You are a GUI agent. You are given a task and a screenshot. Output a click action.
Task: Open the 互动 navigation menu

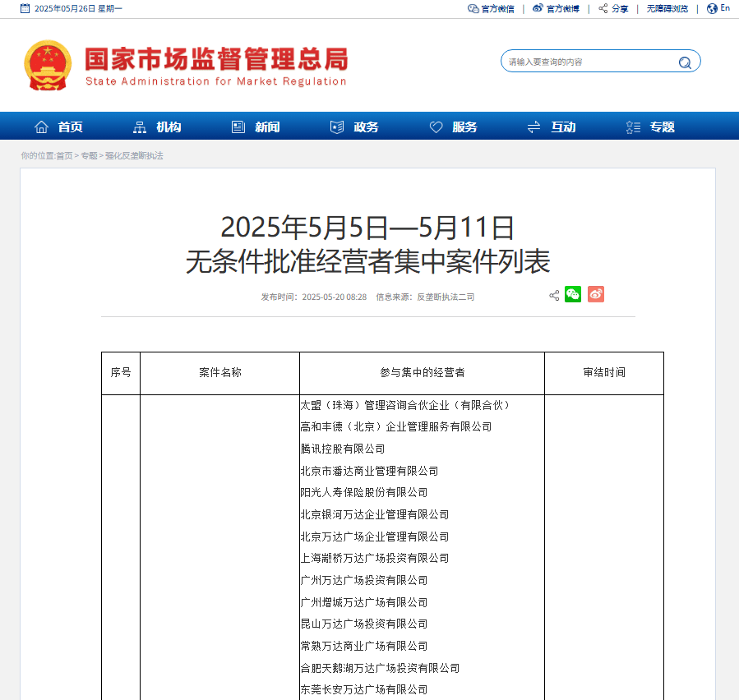[x=552, y=127]
